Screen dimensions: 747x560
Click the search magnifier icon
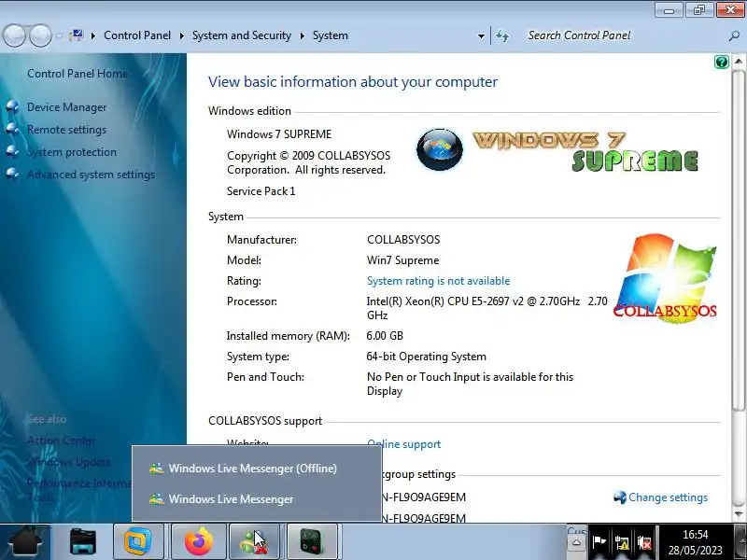tap(734, 36)
